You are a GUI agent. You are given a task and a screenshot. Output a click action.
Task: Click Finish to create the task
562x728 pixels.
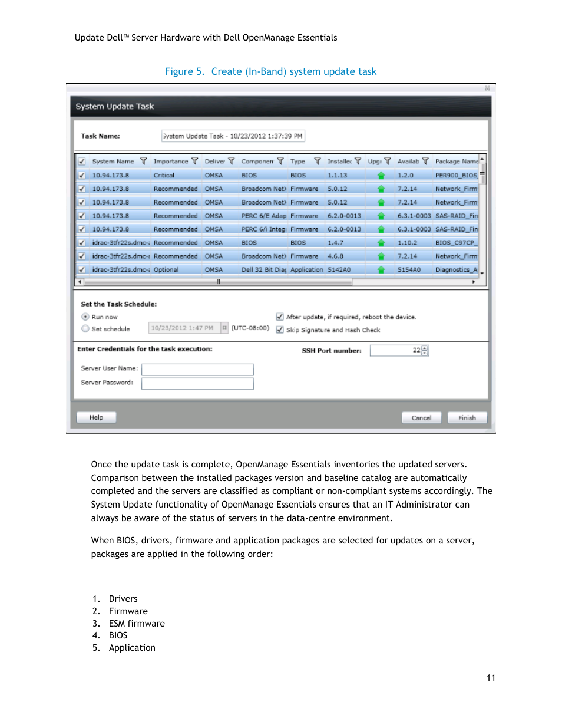tap(467, 417)
